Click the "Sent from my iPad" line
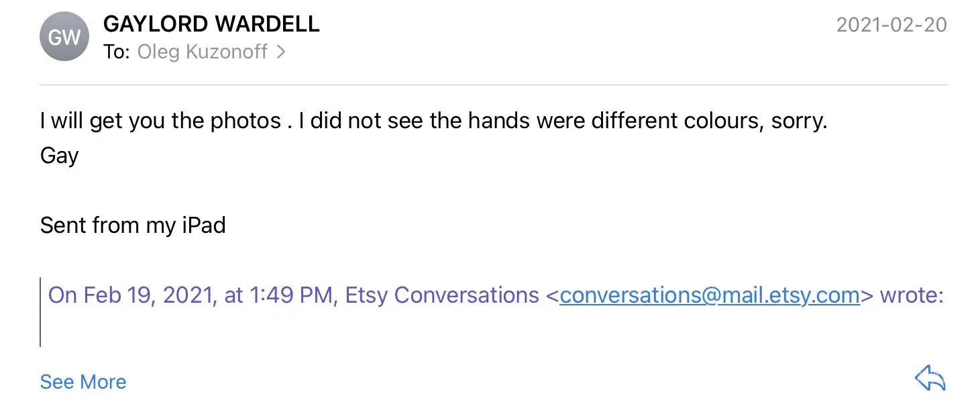Screen dimensions: 980x398 pyautogui.click(x=133, y=225)
